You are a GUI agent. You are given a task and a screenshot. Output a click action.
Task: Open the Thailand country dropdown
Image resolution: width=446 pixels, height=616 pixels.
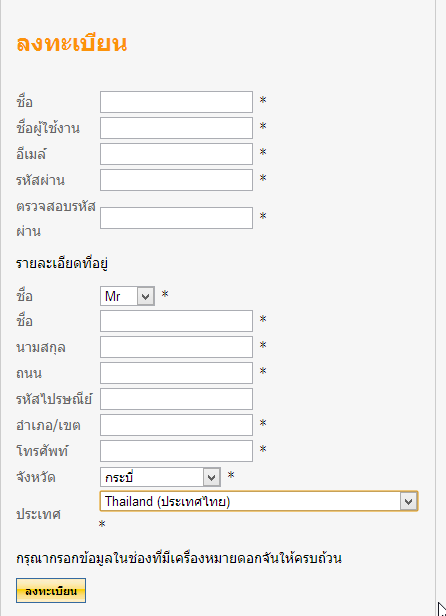pyautogui.click(x=259, y=501)
